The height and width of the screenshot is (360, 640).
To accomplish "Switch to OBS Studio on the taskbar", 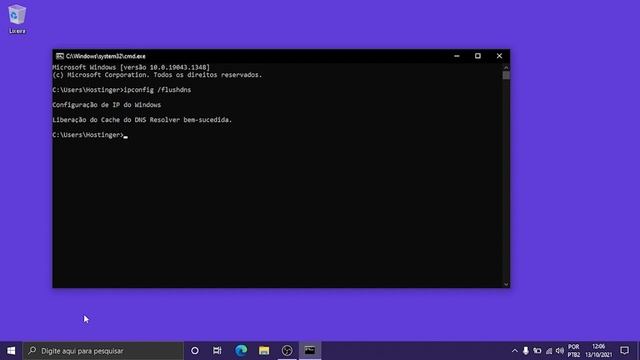I will coord(287,351).
